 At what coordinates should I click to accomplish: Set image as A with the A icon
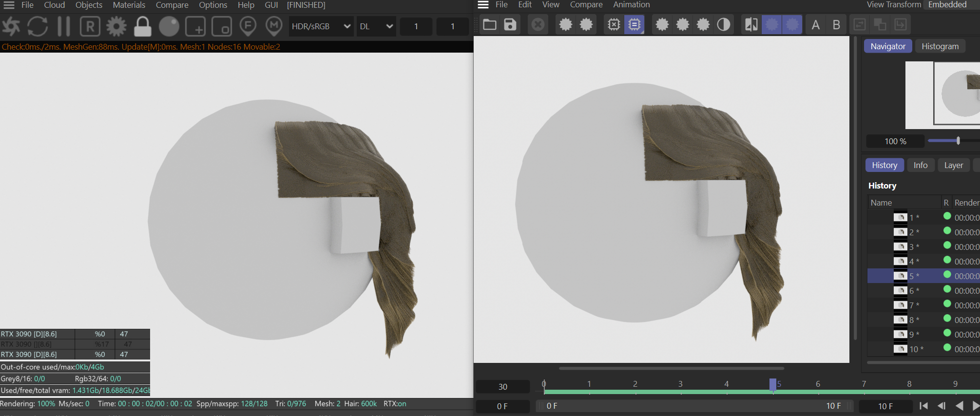click(x=815, y=24)
